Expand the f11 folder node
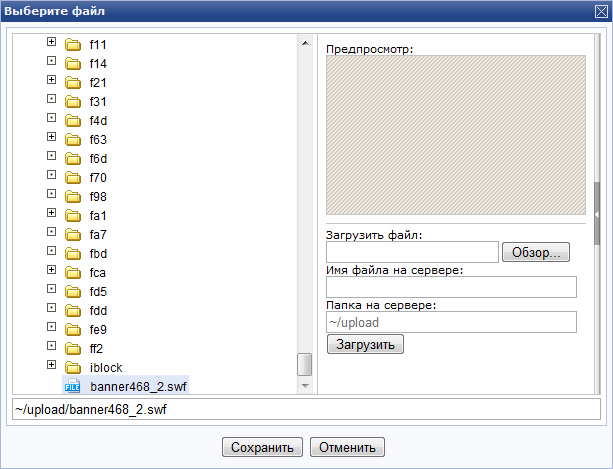Screen dimensions: 613x469 pos(51,41)
